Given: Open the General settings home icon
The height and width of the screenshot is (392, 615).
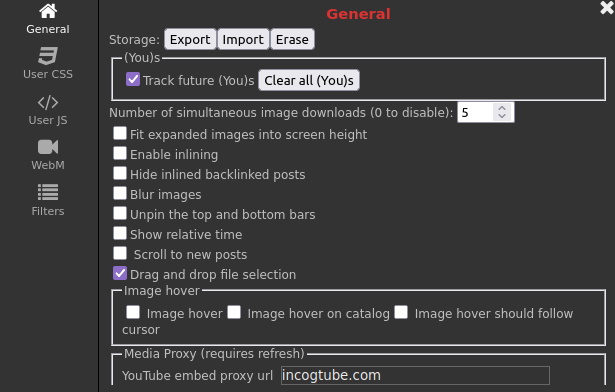Looking at the screenshot, I should (x=48, y=11).
